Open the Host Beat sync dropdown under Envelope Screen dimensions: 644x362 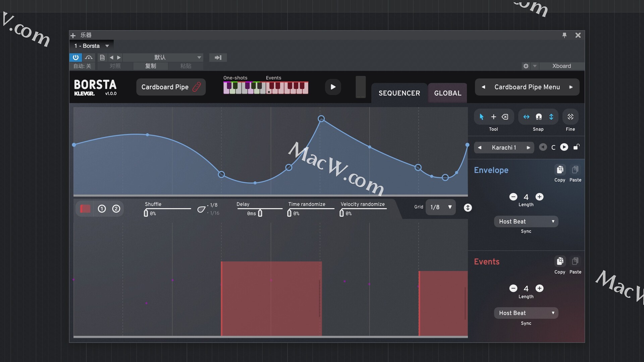pos(526,221)
